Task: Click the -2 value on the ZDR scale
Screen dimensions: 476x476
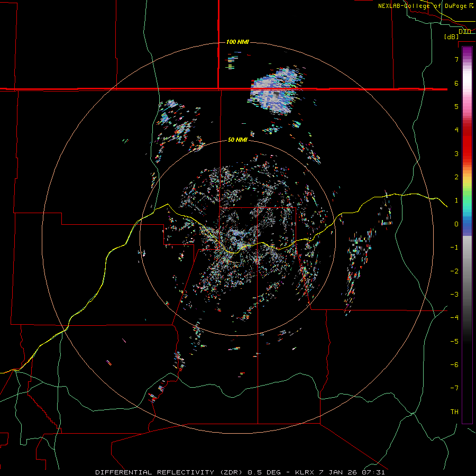Action: [x=454, y=271]
